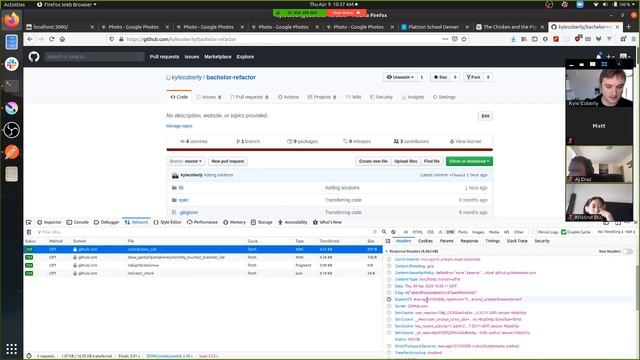Open OBS Studio from the Ubuntu dock
This screenshot has width=640, height=360.
click(x=11, y=130)
